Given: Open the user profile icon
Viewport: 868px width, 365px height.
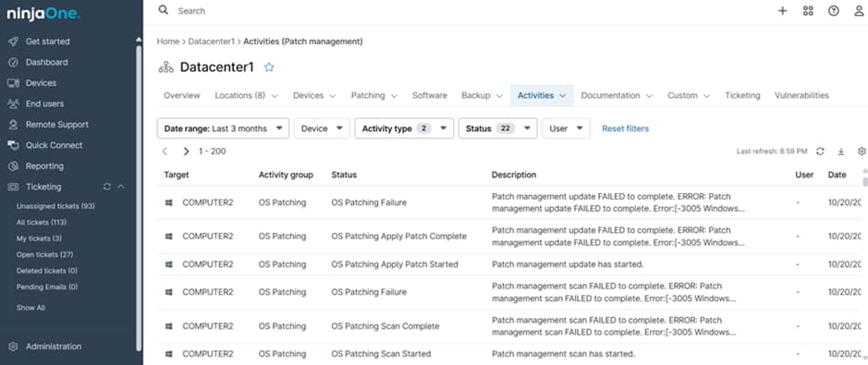Looking at the screenshot, I should click(859, 10).
